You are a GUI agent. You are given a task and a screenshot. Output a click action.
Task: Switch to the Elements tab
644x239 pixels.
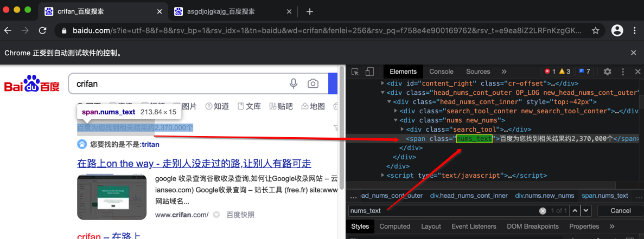click(x=403, y=72)
